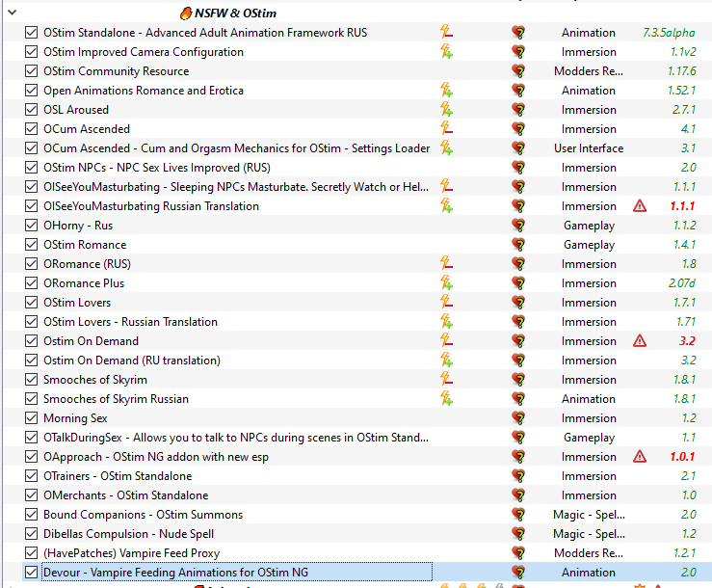The width and height of the screenshot is (712, 588).
Task: Click heart flag icon on Dibellas Compulsion row
Action: (518, 533)
